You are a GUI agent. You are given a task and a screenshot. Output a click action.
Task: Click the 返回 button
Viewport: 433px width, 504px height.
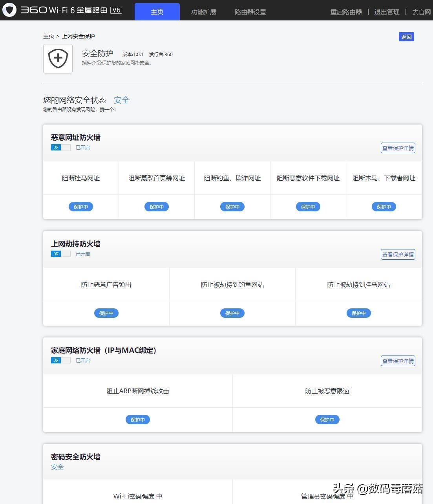coord(406,37)
